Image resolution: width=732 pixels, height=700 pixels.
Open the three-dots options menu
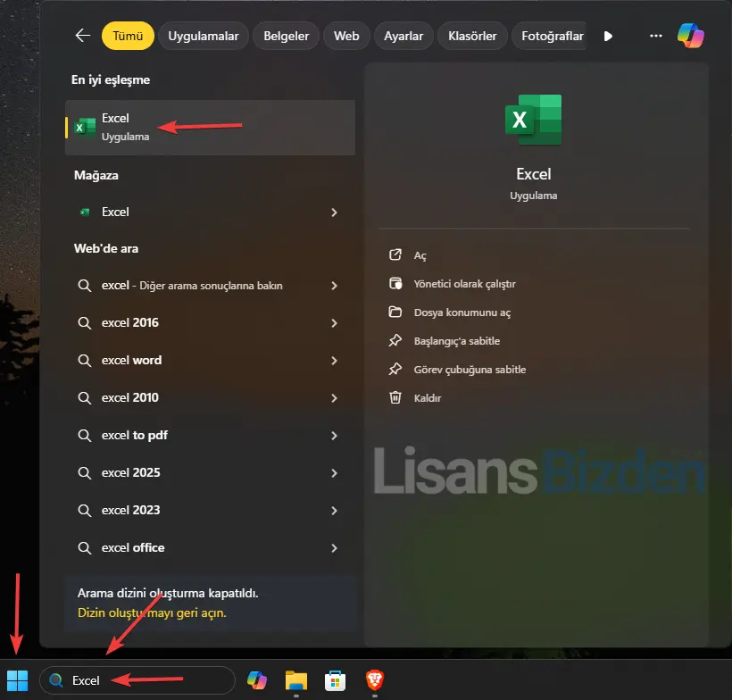656,36
